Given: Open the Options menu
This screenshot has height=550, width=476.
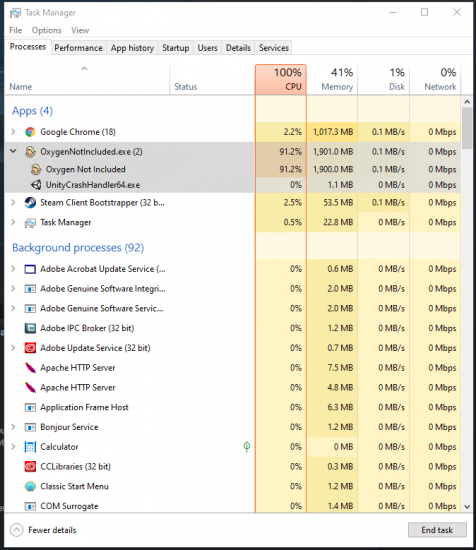Looking at the screenshot, I should (x=46, y=30).
